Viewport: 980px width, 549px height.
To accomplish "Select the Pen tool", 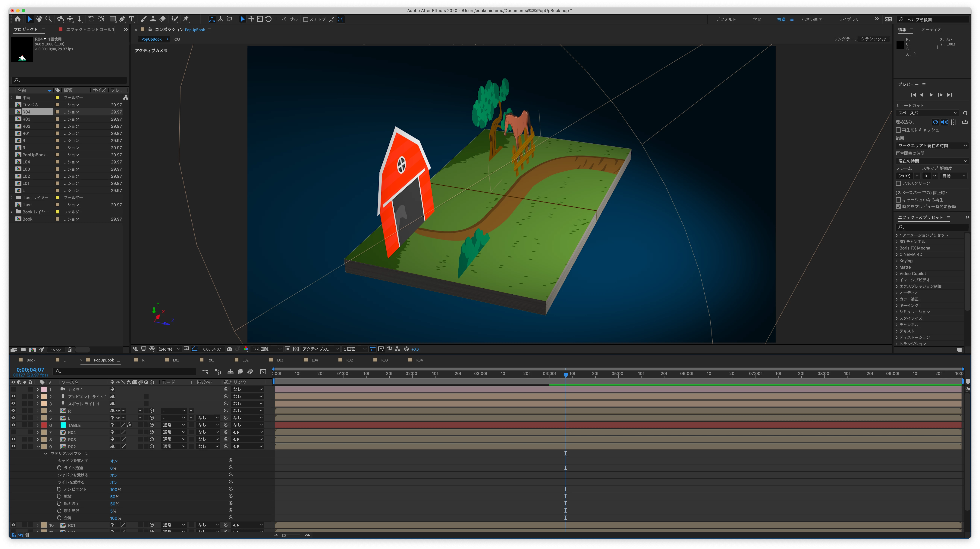I will (x=122, y=19).
